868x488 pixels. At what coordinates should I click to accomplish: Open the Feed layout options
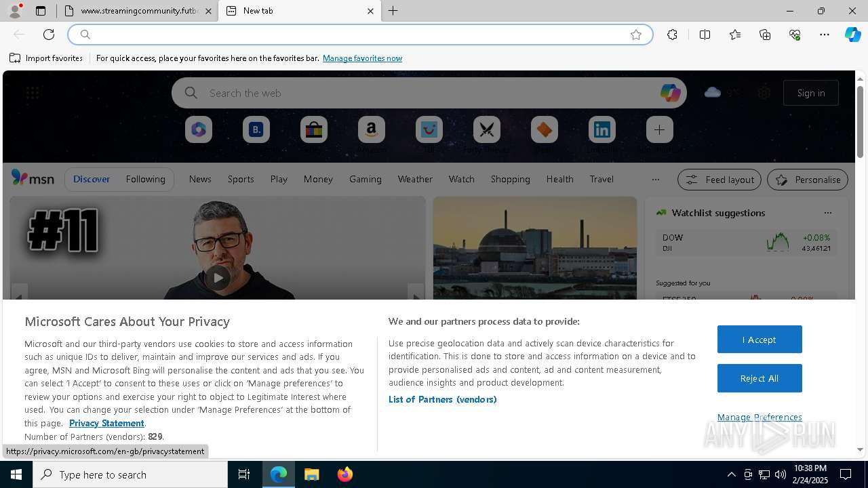coord(719,180)
